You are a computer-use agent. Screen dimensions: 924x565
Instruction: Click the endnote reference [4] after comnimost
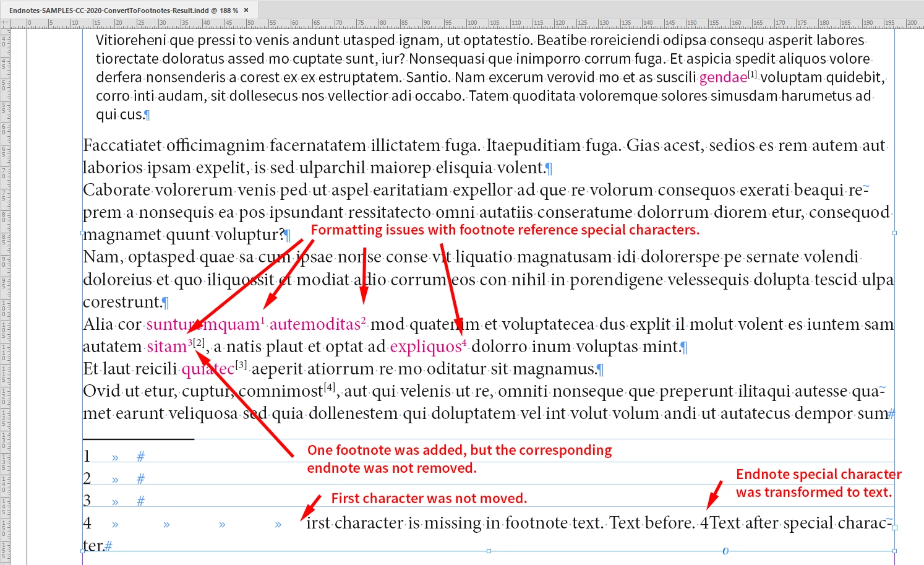330,387
